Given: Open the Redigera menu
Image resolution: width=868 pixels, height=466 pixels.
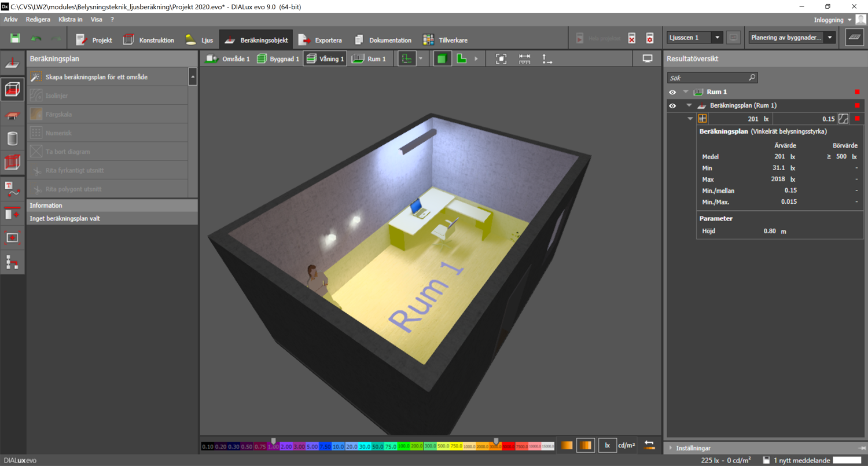Looking at the screenshot, I should coord(38,19).
